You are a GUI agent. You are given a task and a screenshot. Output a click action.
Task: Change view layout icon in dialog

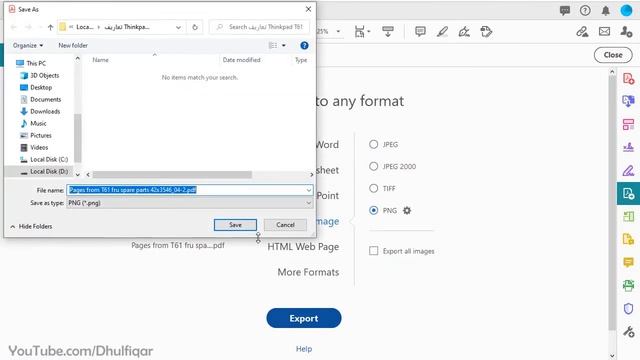point(273,45)
